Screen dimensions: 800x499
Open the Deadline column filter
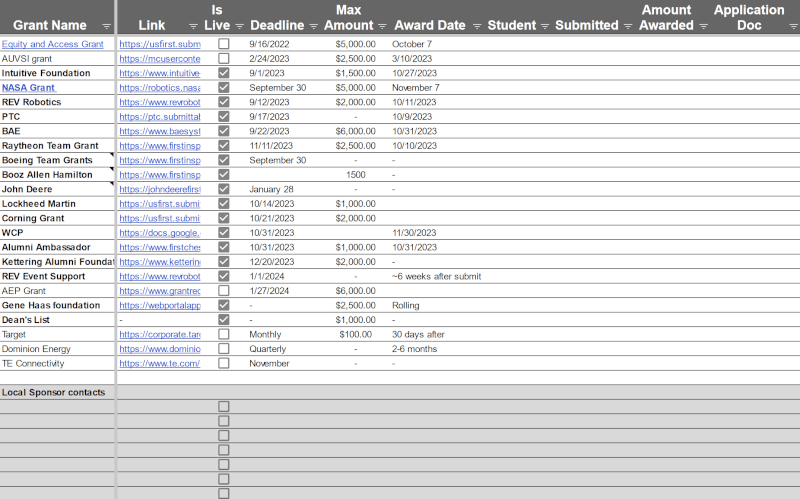[x=314, y=27]
